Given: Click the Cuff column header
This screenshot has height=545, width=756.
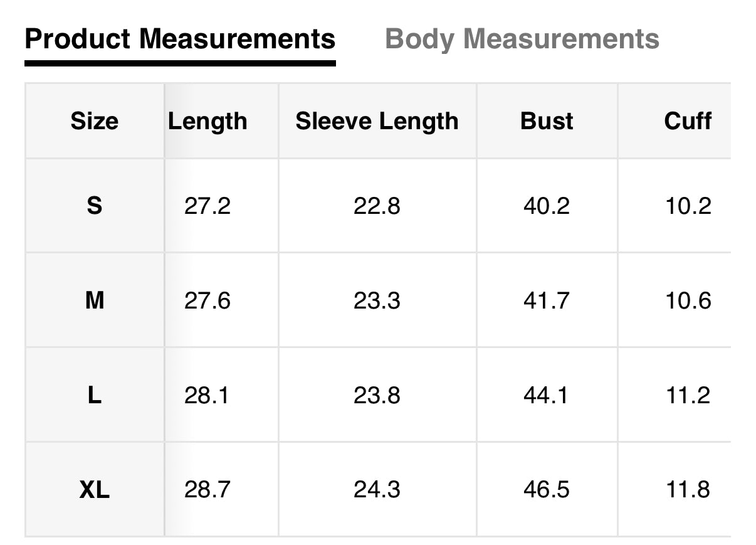Looking at the screenshot, I should pos(688,120).
